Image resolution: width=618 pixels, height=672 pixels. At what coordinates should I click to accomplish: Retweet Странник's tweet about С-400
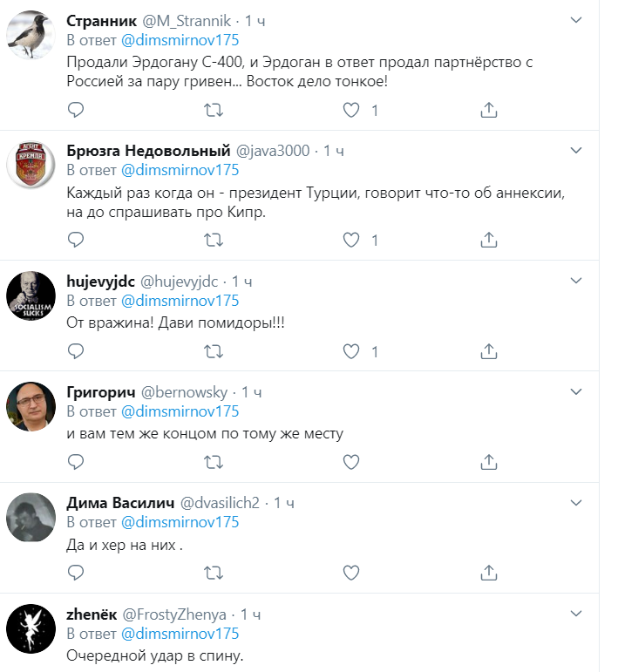213,110
